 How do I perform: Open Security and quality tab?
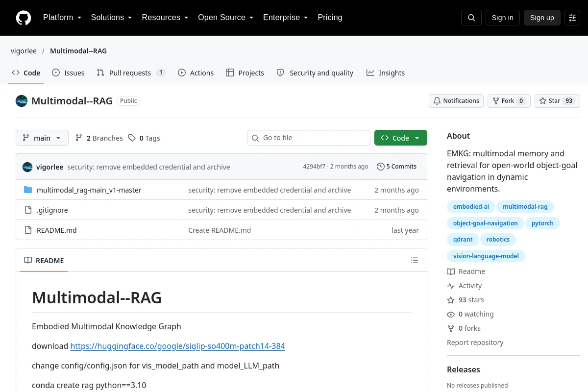coord(315,73)
